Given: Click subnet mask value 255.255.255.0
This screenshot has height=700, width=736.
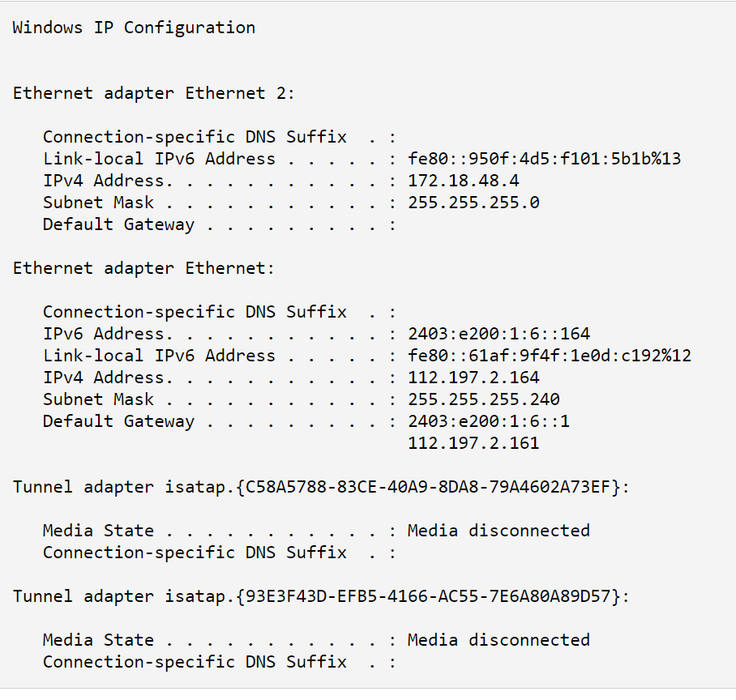Looking at the screenshot, I should point(473,203).
